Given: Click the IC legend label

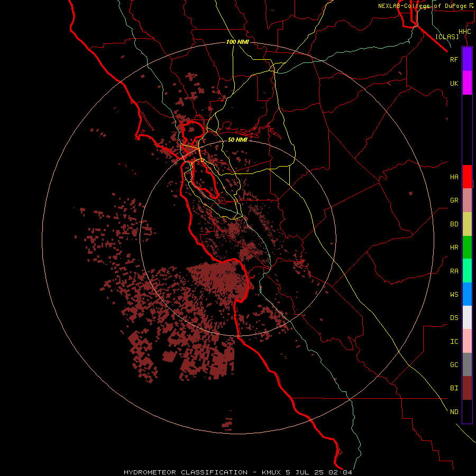Looking at the screenshot, I should (x=454, y=342).
